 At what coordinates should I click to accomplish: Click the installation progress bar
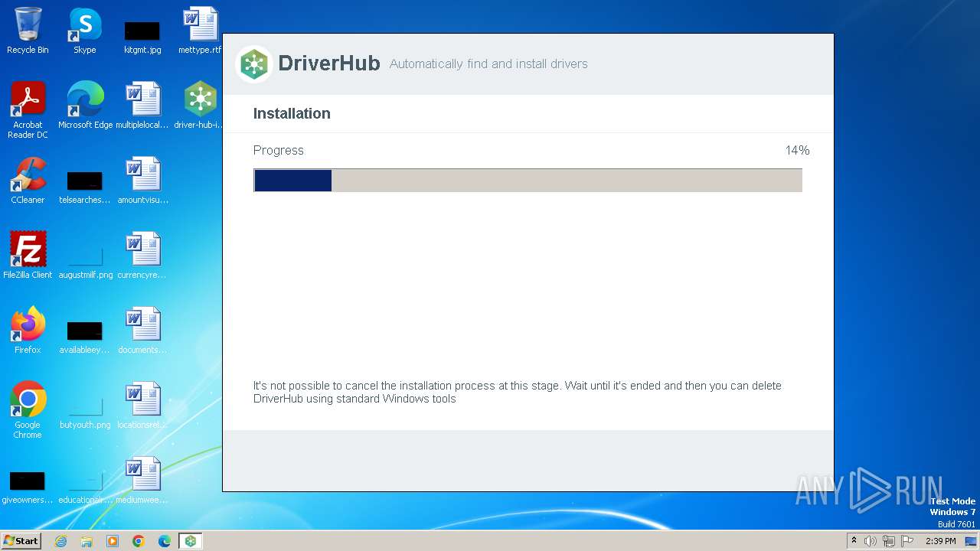click(528, 180)
